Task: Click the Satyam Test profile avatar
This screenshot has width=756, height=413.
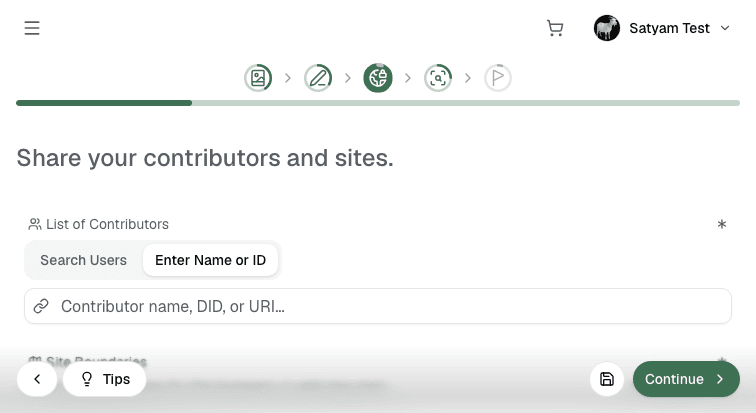Action: 607,28
